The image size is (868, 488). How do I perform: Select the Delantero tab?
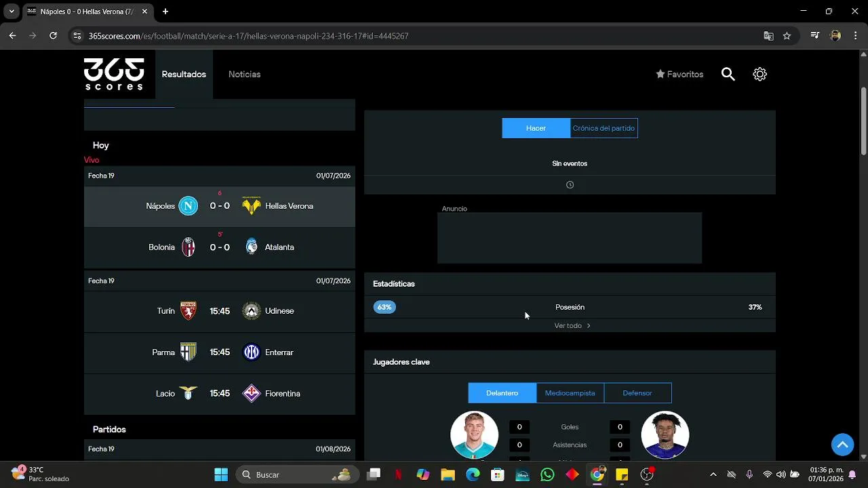(x=502, y=393)
